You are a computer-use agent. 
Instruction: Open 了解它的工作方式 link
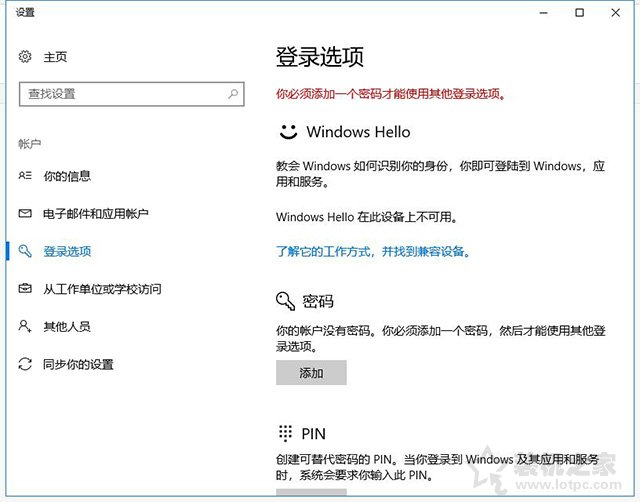coord(373,251)
